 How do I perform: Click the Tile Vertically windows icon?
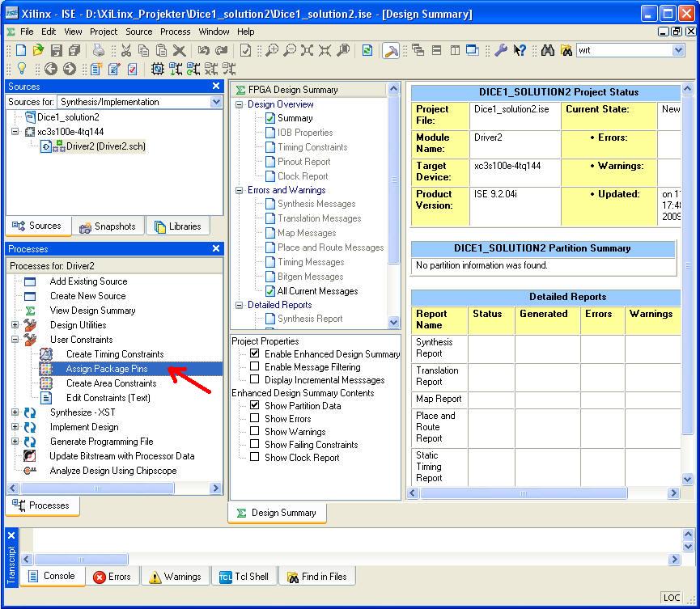pos(455,50)
